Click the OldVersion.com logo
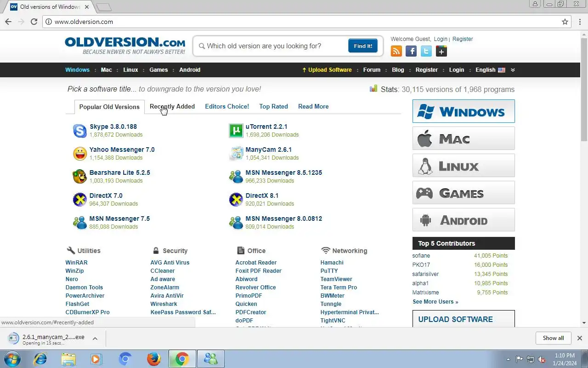Screen dimensions: 588x368 coord(125,46)
